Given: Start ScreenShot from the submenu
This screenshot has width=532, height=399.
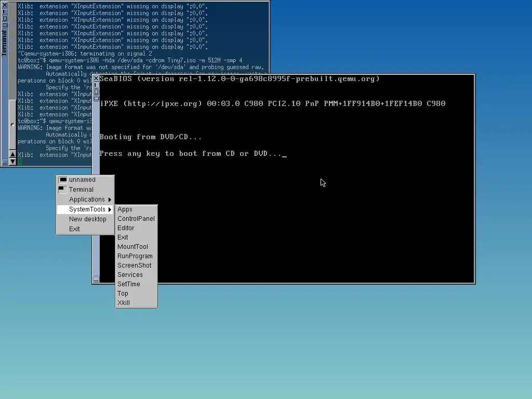Looking at the screenshot, I should (137, 265).
